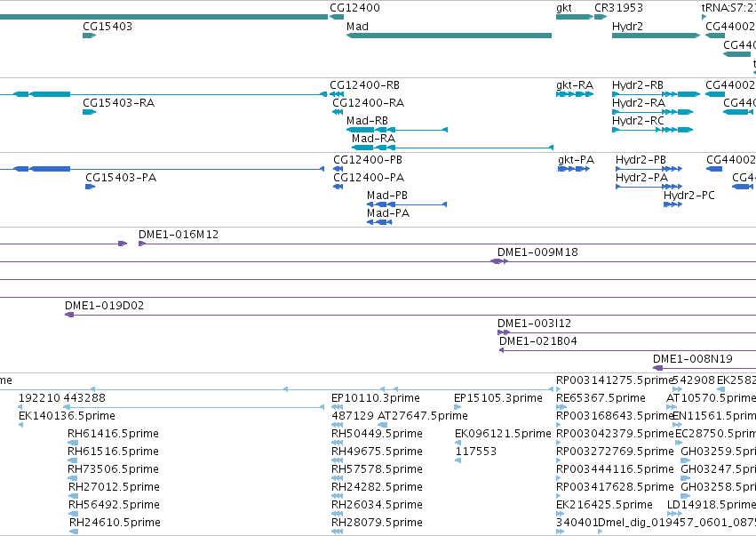The image size is (756, 536).
Task: Click the gkt-RA transcript
Action: tap(575, 94)
